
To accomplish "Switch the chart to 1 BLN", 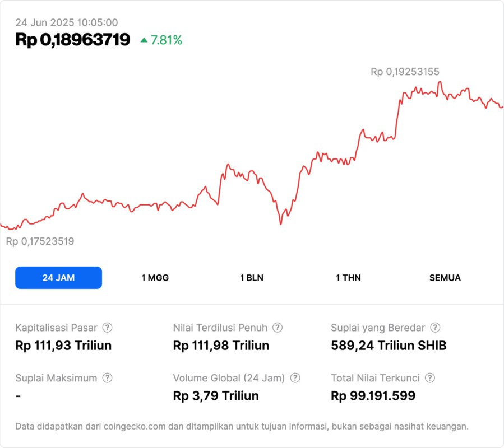I will pyautogui.click(x=252, y=278).
